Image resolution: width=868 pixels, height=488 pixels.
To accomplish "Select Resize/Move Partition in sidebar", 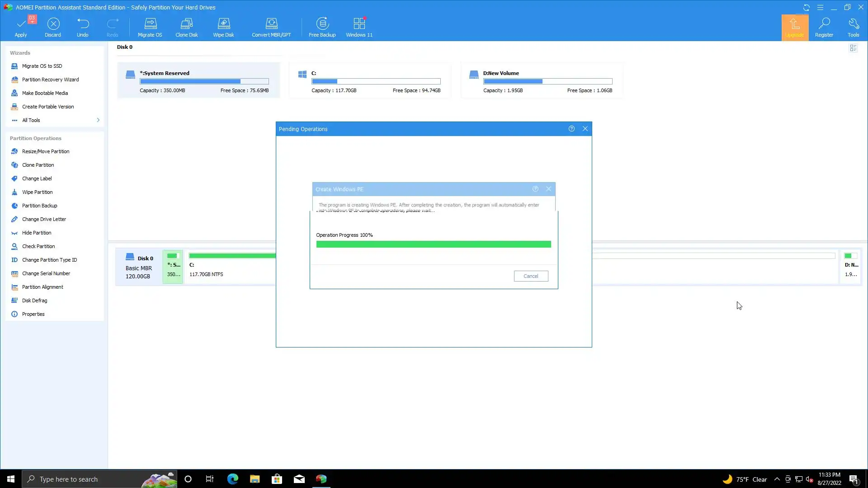I will [x=46, y=151].
